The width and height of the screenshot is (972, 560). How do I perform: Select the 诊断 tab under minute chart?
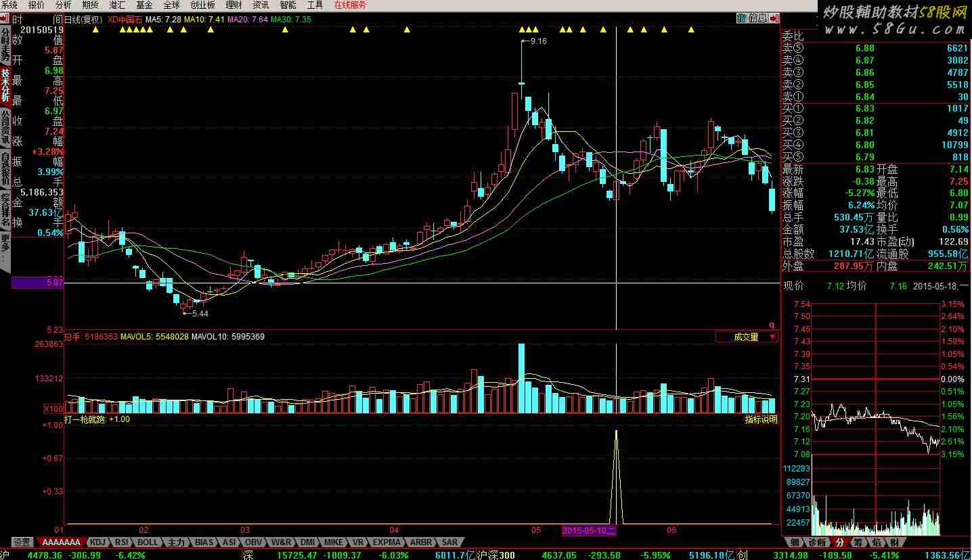(x=817, y=542)
